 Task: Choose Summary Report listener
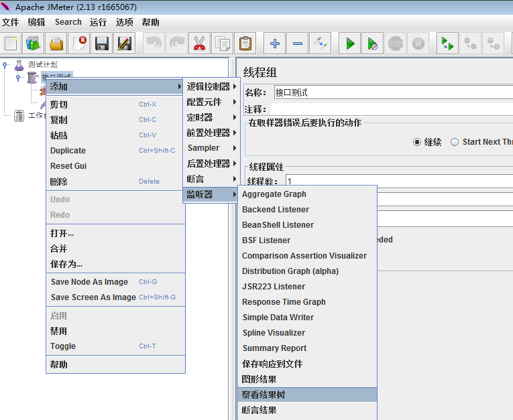coord(308,348)
